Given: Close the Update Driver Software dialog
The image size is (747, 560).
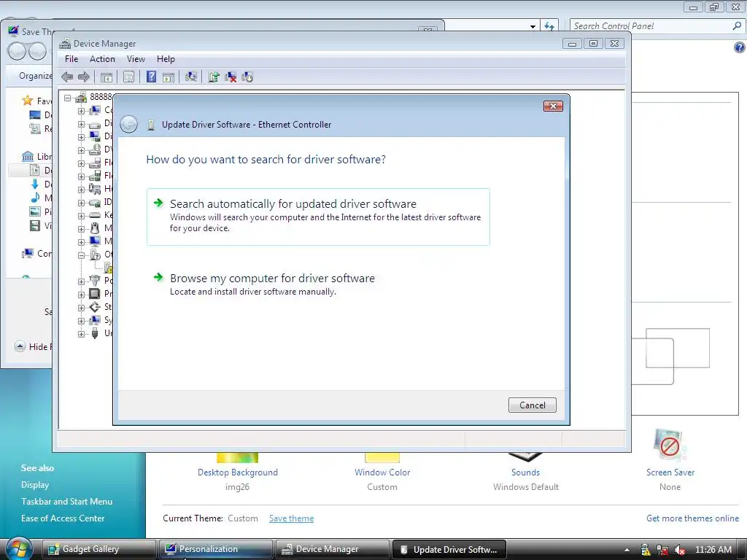Looking at the screenshot, I should 553,106.
